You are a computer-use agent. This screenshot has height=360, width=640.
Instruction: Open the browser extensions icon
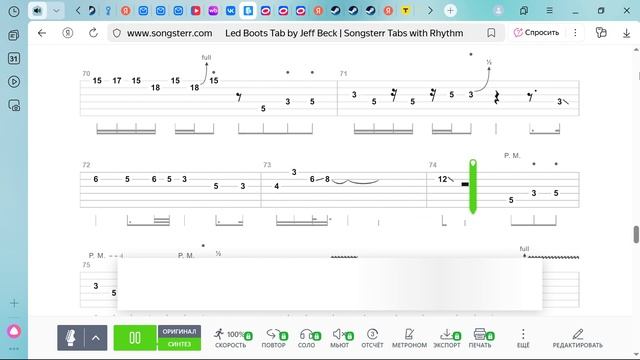pos(601,33)
